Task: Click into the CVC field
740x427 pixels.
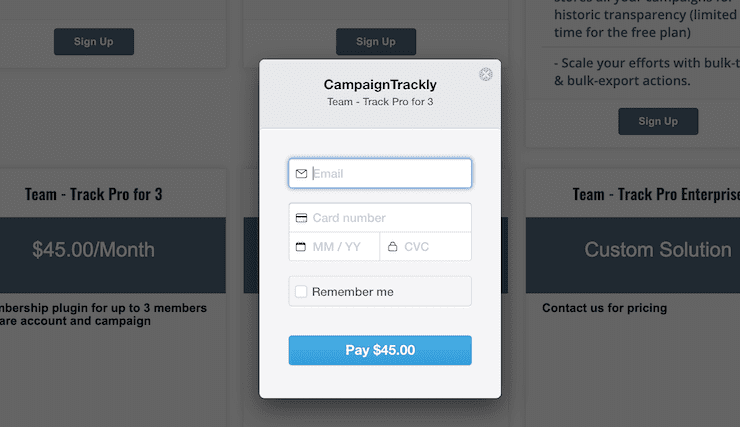Action: [426, 247]
